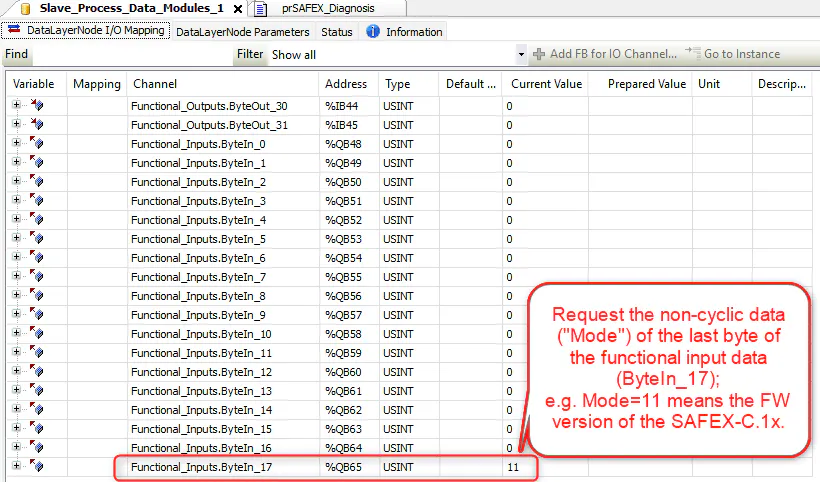This screenshot has height=482, width=820.
Task: Click the document icon on the prSAFEX_Diagnosis tab
Action: click(260, 9)
